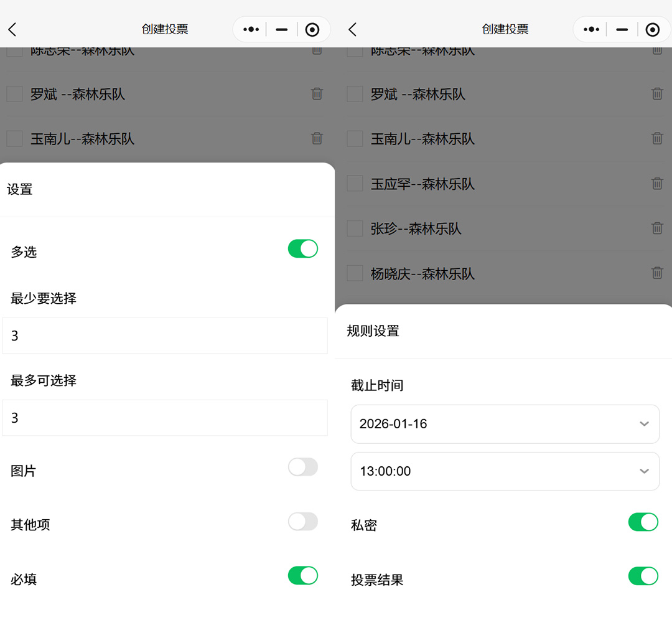
Task: Remove 杨晓庆--森林乐队 using its trash icon
Action: click(x=657, y=273)
